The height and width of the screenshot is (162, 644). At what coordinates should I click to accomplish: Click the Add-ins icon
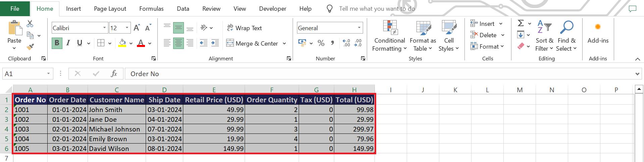tap(598, 26)
